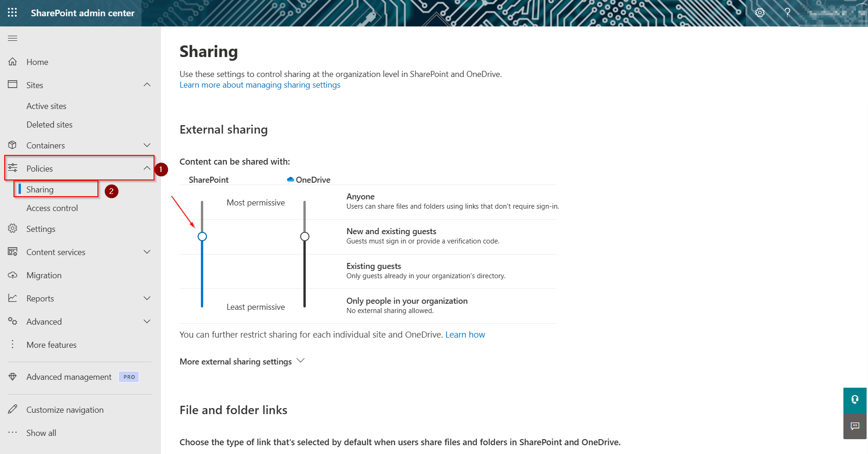Screen dimensions: 868x454
Task: Open Learn more about managing sharing settings
Action: (260, 84)
